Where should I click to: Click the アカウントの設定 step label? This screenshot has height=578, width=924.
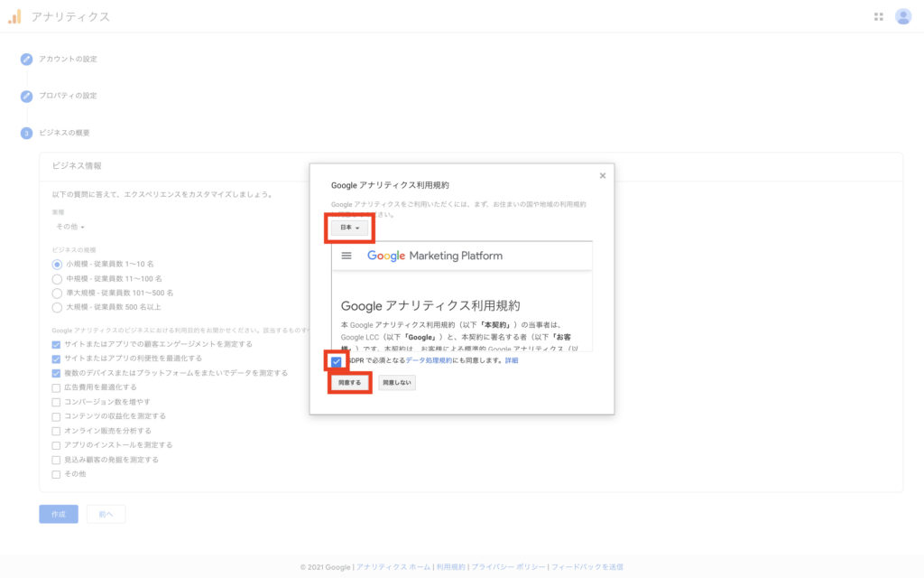click(68, 59)
